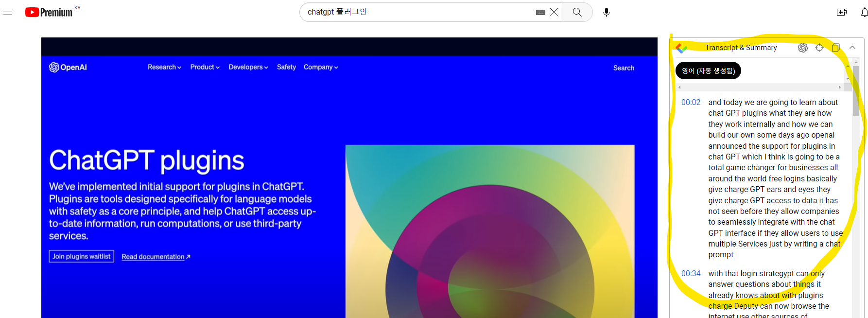Open the Read documentation link

(156, 257)
